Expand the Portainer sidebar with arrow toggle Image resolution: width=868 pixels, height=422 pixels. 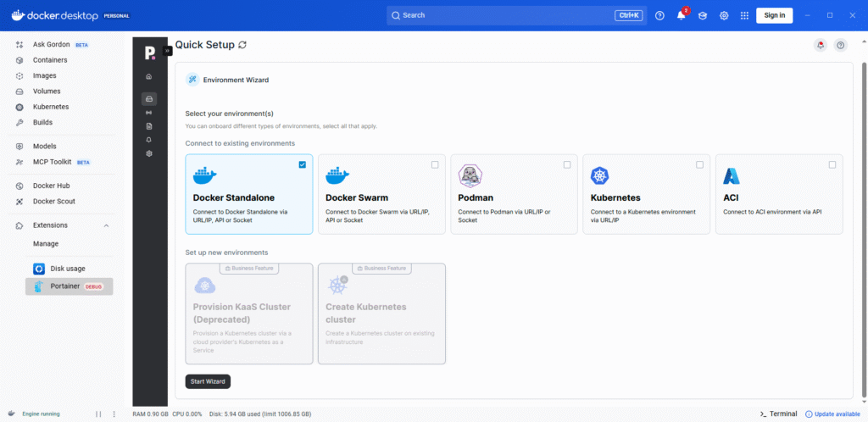(x=167, y=51)
